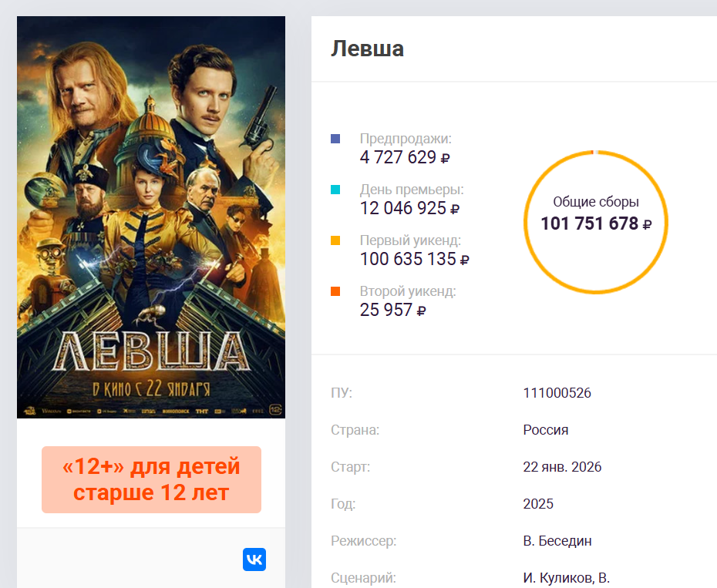The height and width of the screenshot is (588, 717).
Task: Click the VK share icon
Action: point(254,559)
